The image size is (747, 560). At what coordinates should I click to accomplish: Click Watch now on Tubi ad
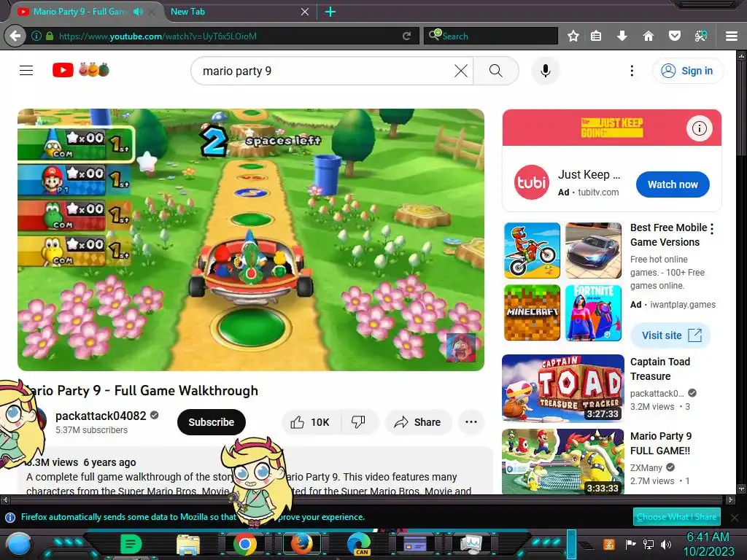pyautogui.click(x=672, y=184)
